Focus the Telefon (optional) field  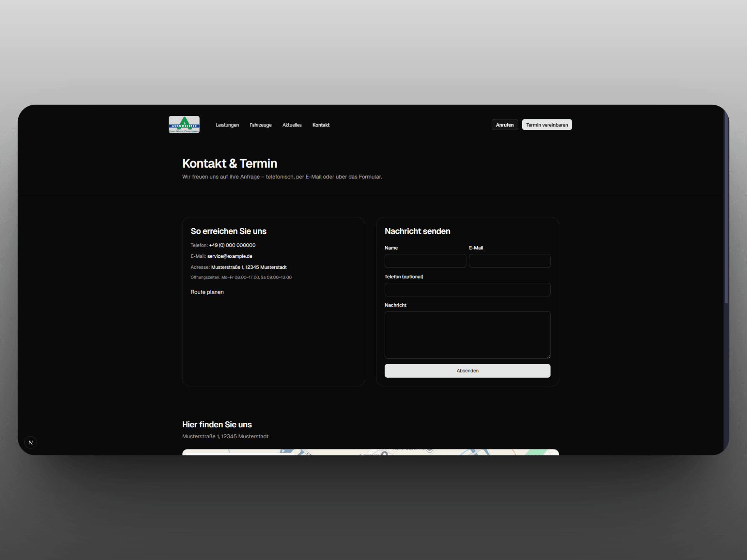pos(467,289)
